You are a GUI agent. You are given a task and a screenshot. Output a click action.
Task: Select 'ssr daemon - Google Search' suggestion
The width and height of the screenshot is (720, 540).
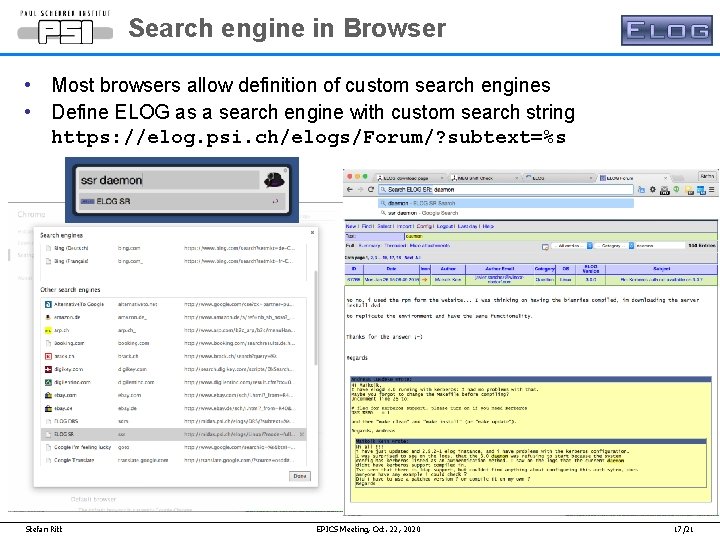[x=506, y=213]
